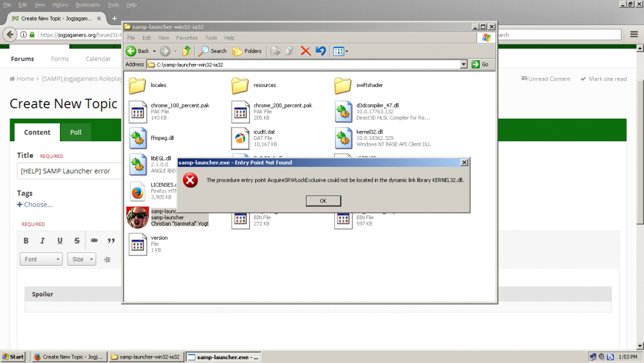Screen dimensions: 644x363
Task: Click the insert Link icon in editor
Action: click(94, 241)
